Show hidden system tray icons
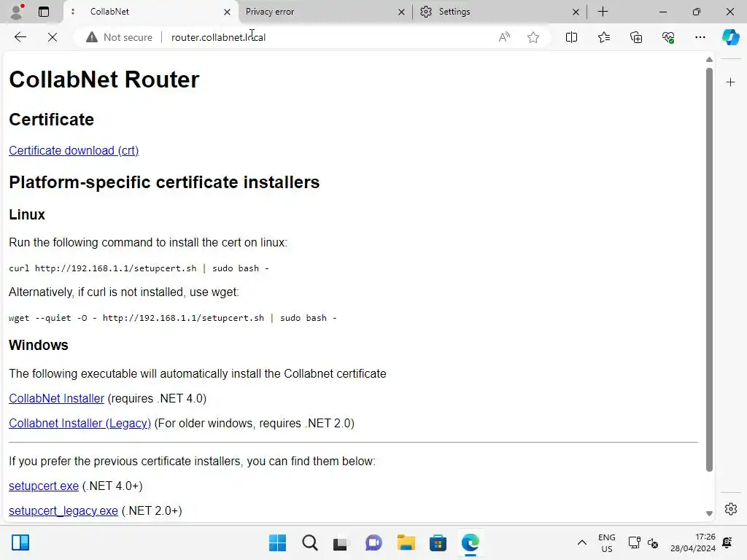Image resolution: width=747 pixels, height=560 pixels. 581,542
